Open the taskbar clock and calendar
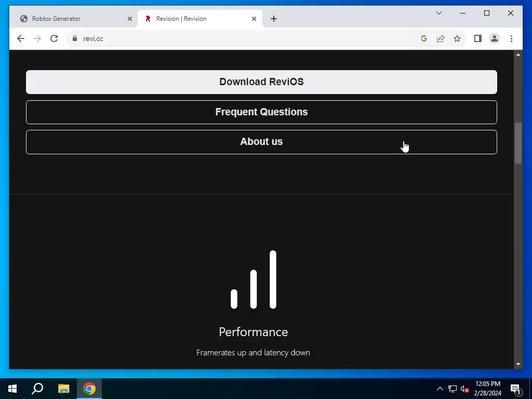Viewport: 532px width, 399px height. tap(488, 389)
